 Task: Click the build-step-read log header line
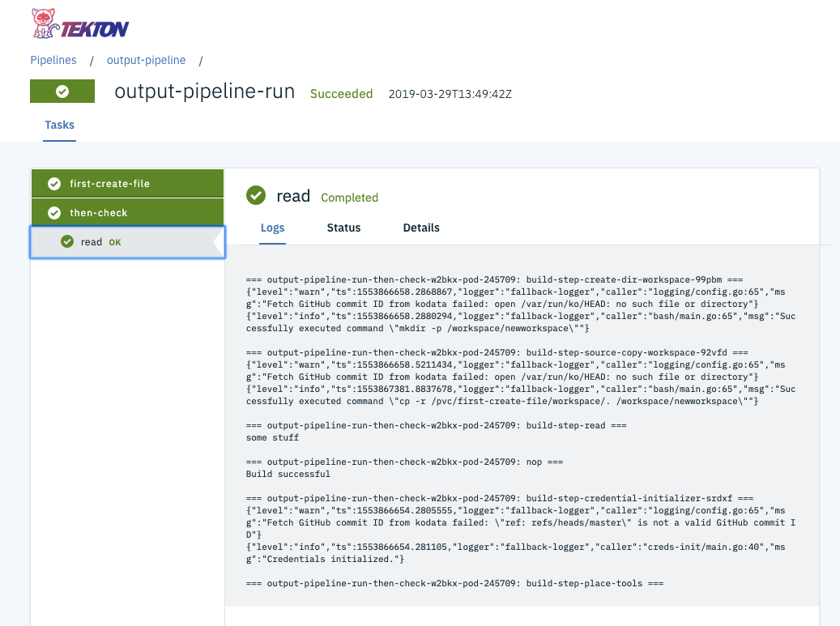pyautogui.click(x=436, y=425)
